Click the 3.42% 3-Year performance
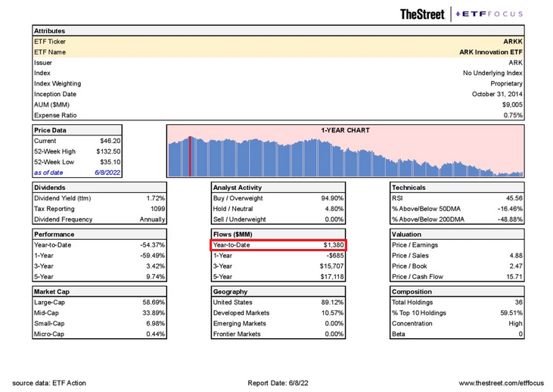Viewport: 553px width, 392px height. tap(156, 266)
